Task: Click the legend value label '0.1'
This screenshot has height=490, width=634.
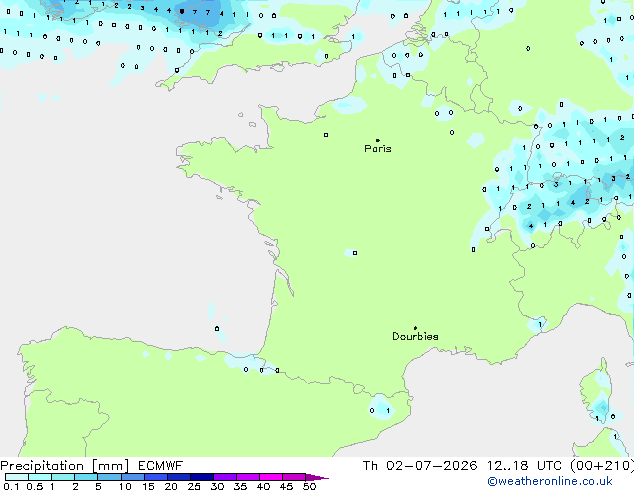Action: pos(11,486)
